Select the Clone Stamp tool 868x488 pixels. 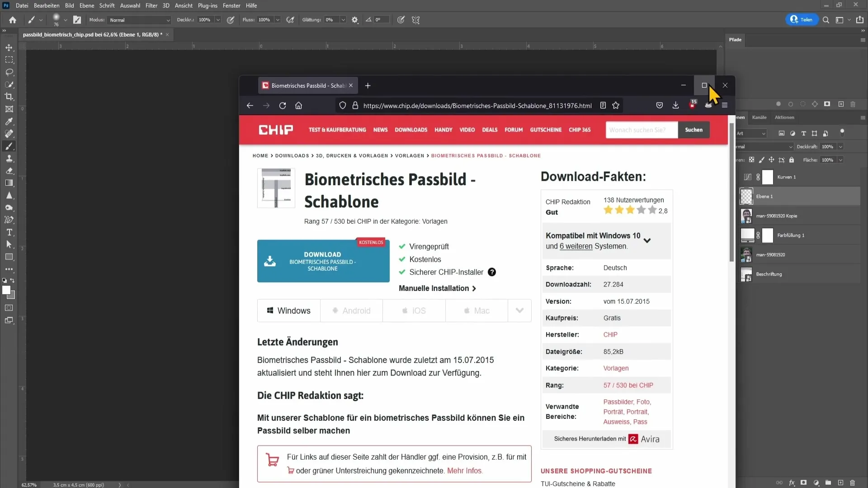(9, 159)
